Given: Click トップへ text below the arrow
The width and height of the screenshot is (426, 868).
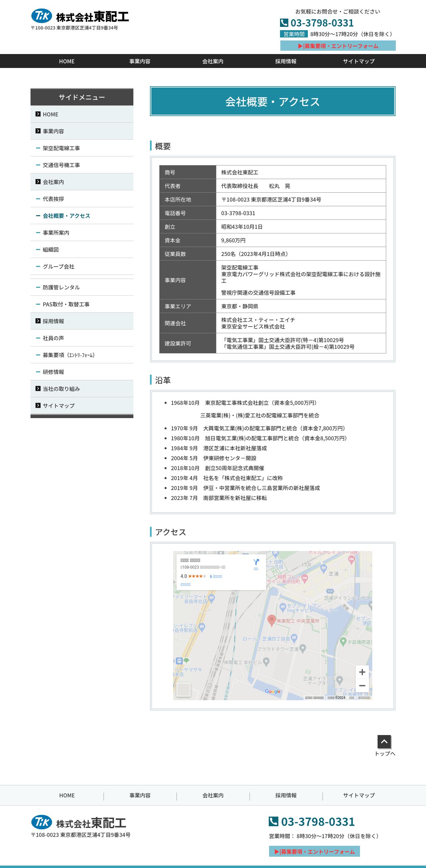Looking at the screenshot, I should [385, 753].
